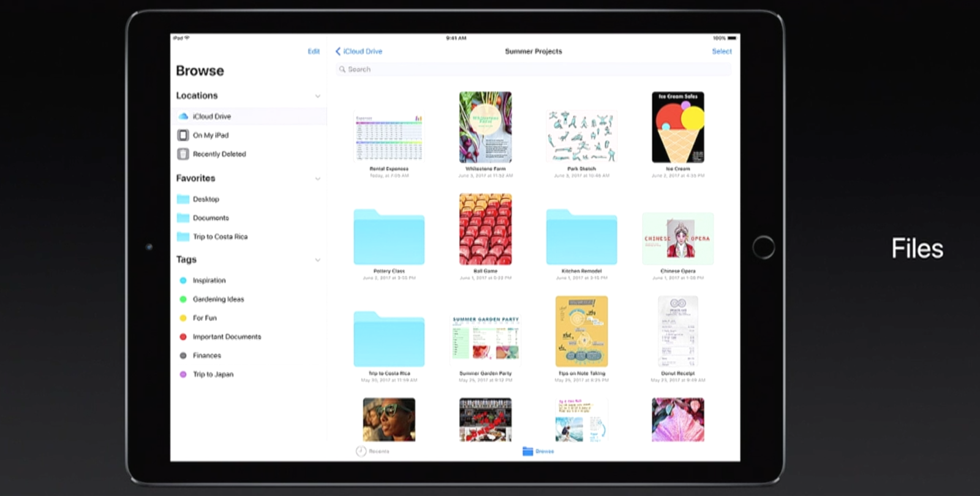
Task: Tap the Recents clock icon
Action: pos(361,451)
